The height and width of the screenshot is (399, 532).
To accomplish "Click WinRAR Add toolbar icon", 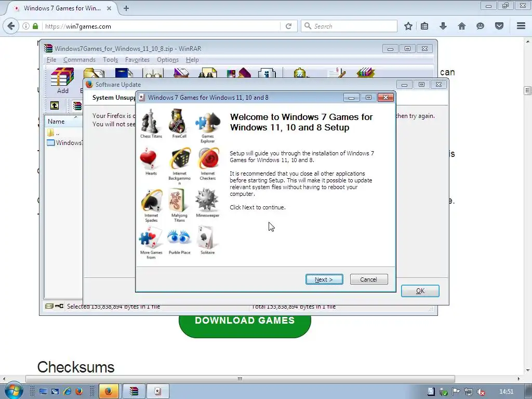I will tap(62, 81).
